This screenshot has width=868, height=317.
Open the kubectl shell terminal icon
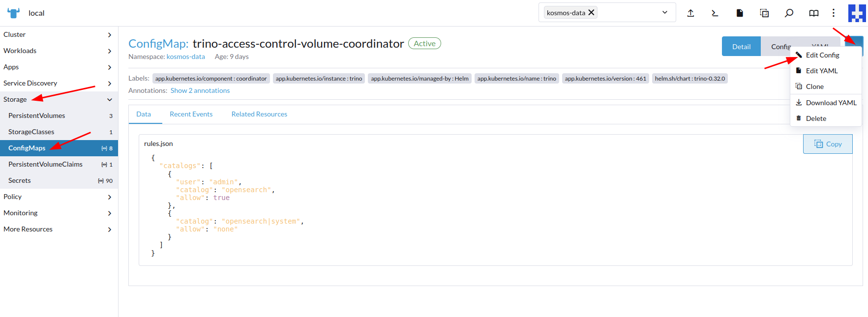(715, 13)
